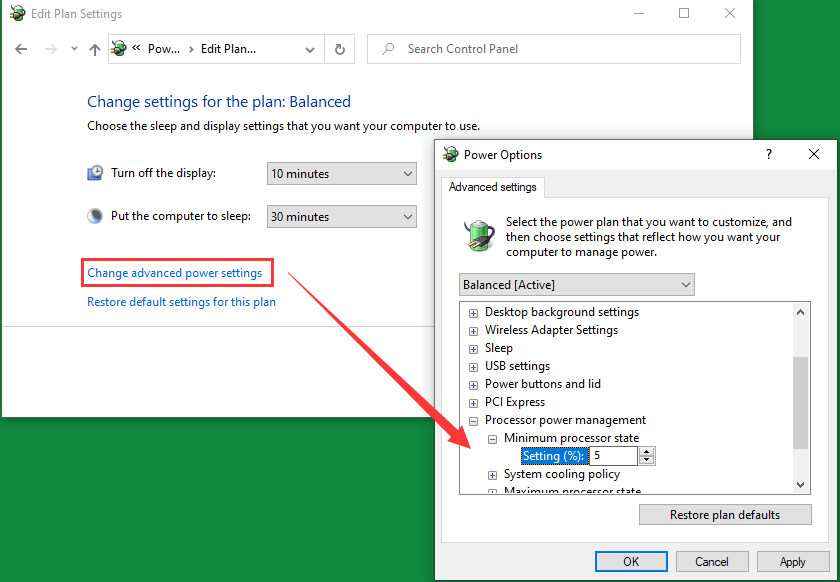Collapse the Processor power management node
This screenshot has height=582, width=840.
coord(474,421)
